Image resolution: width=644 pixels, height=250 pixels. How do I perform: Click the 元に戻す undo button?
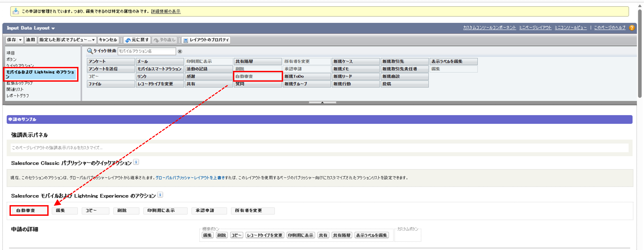(137, 40)
